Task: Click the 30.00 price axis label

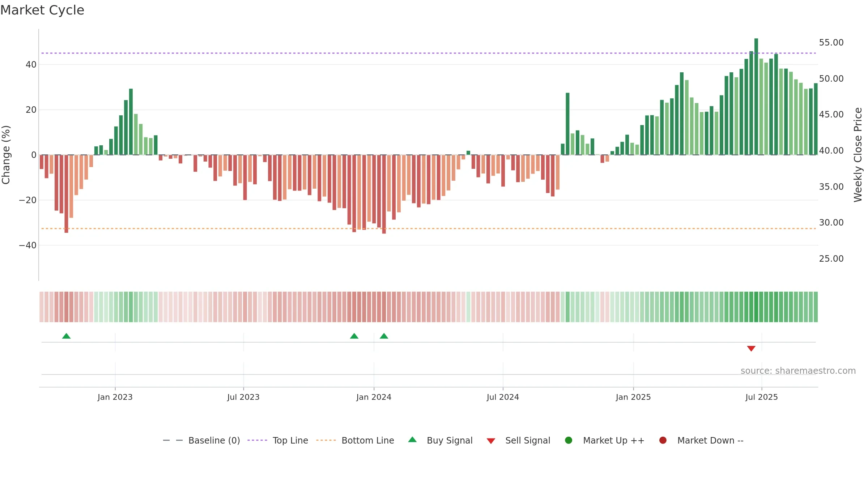Action: coord(831,223)
